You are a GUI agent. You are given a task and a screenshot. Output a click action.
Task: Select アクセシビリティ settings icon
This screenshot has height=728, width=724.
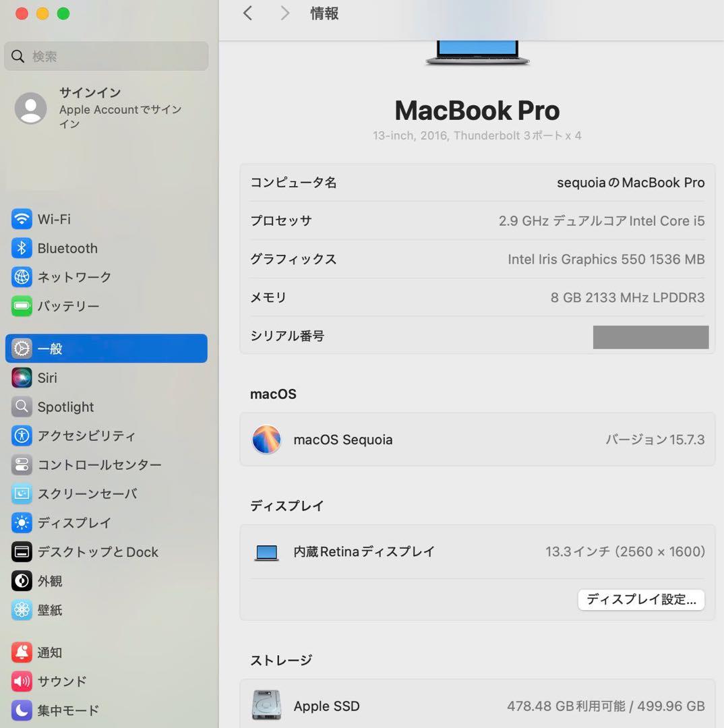tap(22, 435)
